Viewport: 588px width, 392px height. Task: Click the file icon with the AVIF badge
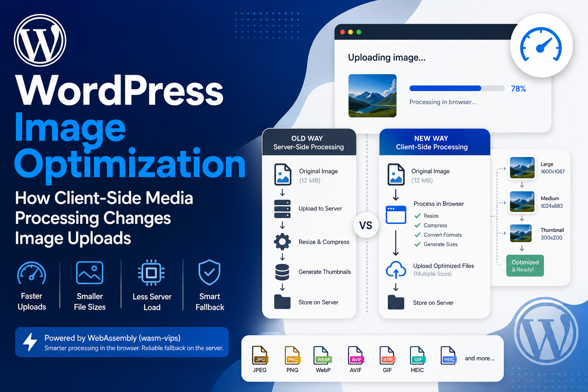pos(356,355)
